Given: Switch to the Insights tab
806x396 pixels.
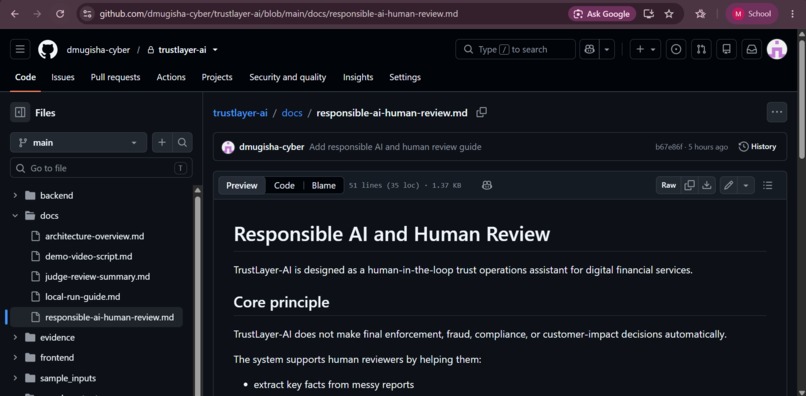Looking at the screenshot, I should point(358,77).
